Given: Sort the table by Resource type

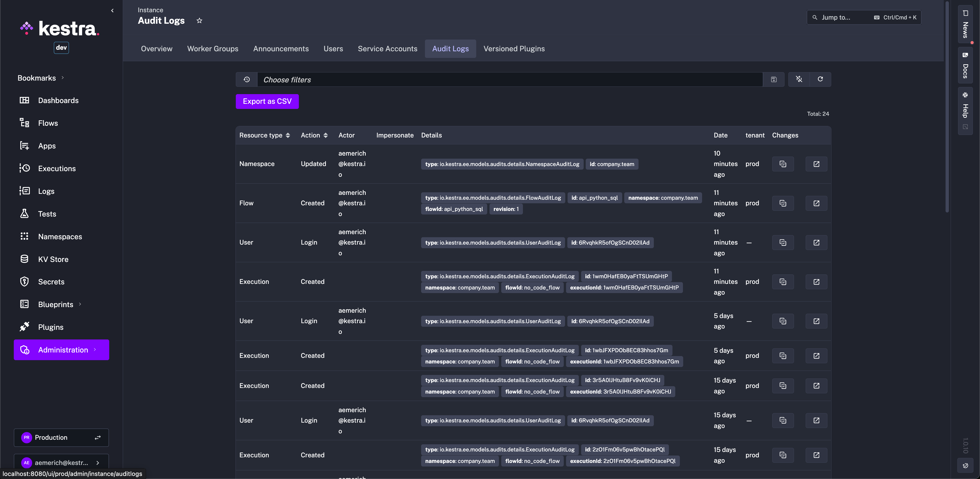Looking at the screenshot, I should [288, 135].
